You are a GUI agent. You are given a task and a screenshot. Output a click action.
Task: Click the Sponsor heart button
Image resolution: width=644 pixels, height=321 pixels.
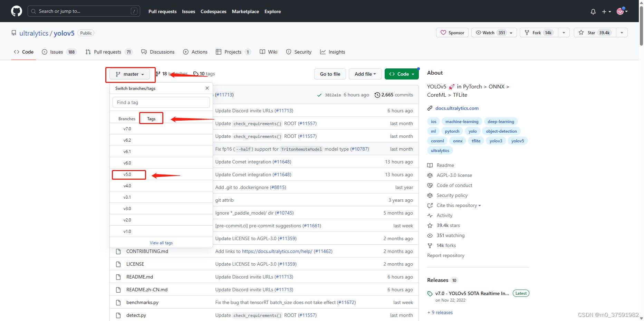point(452,32)
